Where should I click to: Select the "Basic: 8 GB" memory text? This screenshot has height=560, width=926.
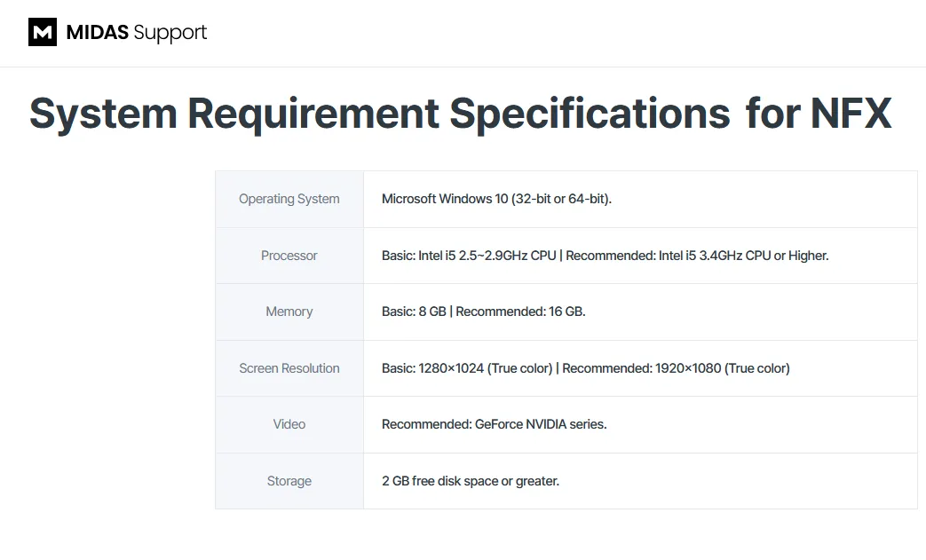[414, 312]
